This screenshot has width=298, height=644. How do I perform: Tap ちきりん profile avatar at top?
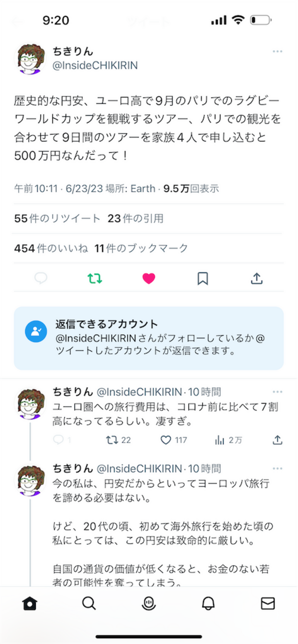tap(30, 59)
